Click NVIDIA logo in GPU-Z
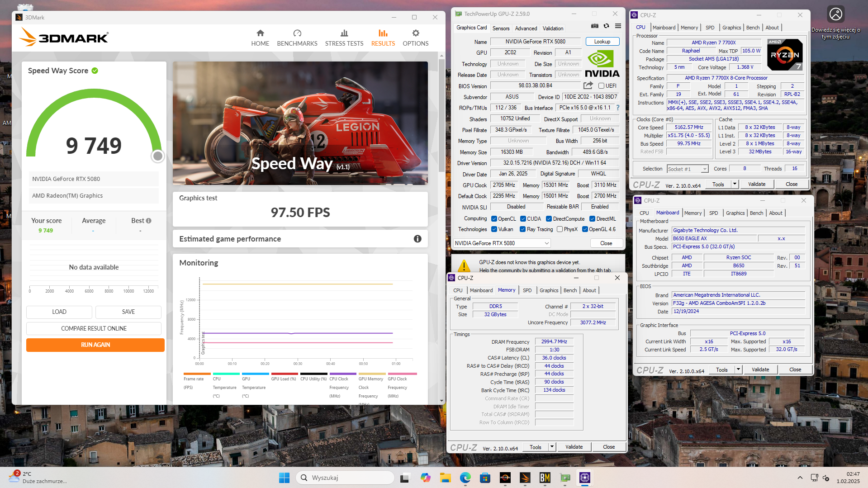Screen dimensions: 868x488 click(602, 64)
